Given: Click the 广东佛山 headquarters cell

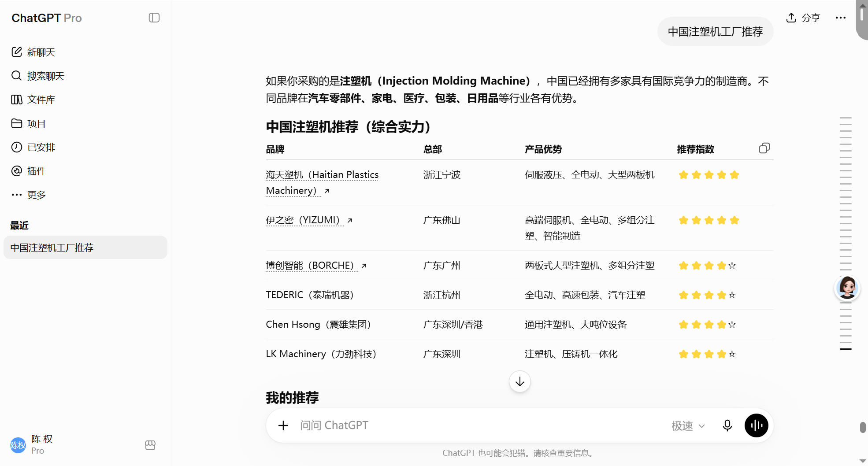Looking at the screenshot, I should (442, 220).
